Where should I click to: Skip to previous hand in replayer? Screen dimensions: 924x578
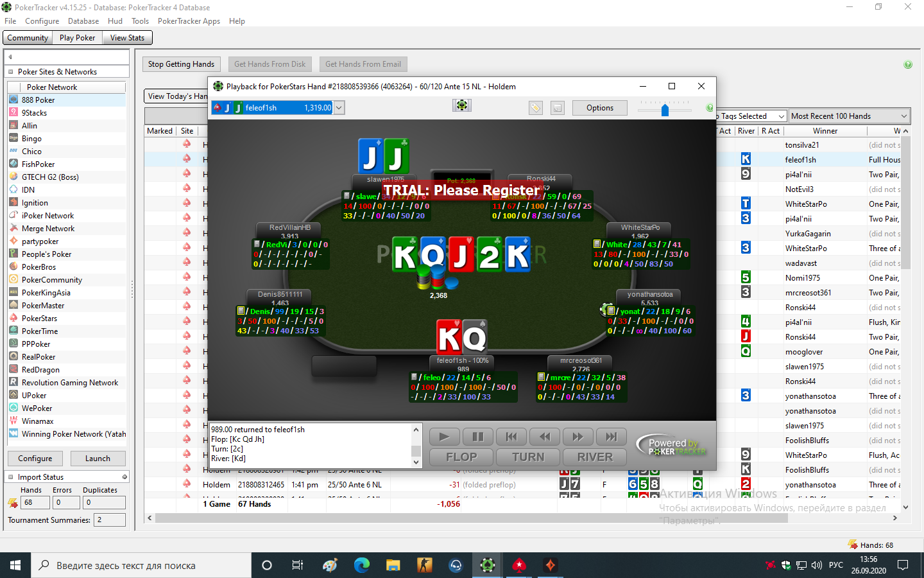point(511,437)
